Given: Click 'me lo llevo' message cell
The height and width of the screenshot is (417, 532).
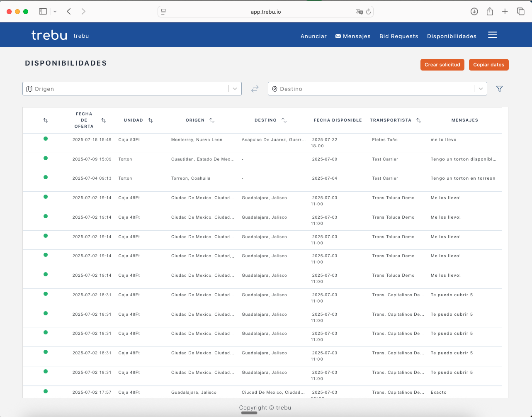Looking at the screenshot, I should click(443, 140).
